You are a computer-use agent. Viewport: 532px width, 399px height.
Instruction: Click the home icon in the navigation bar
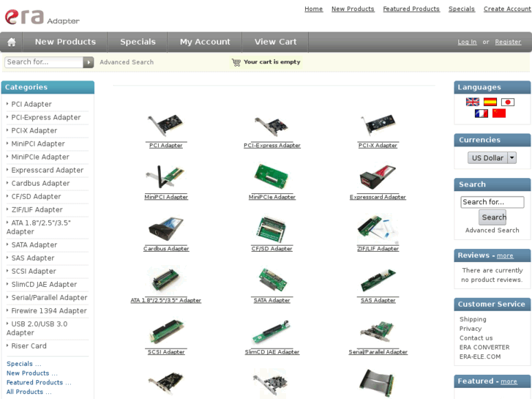pos(12,42)
